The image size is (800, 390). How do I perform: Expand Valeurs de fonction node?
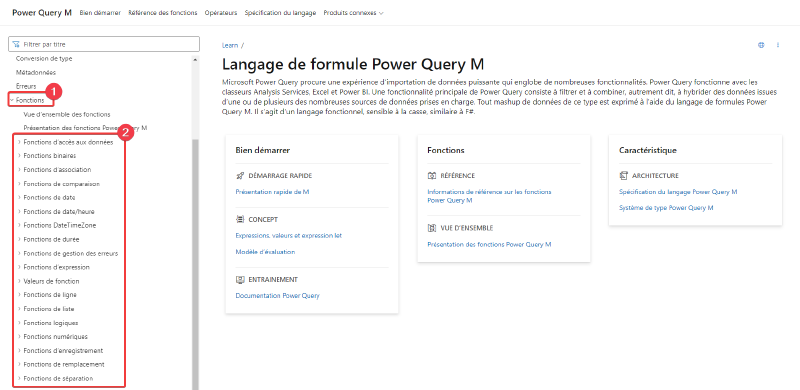(x=51, y=281)
